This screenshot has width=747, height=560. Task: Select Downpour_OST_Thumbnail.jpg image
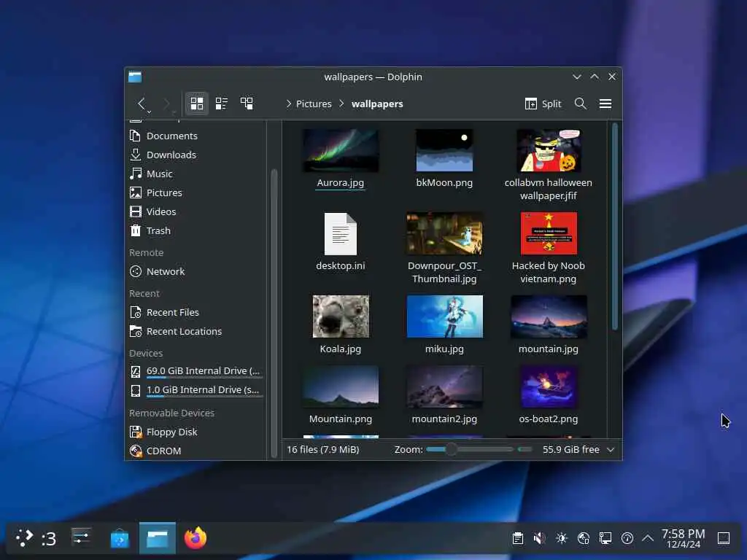444,234
